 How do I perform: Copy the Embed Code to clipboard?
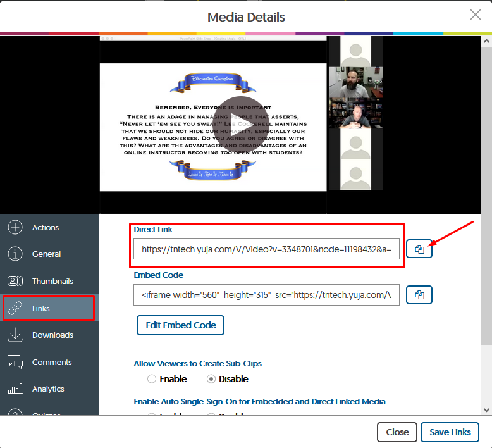coord(419,295)
